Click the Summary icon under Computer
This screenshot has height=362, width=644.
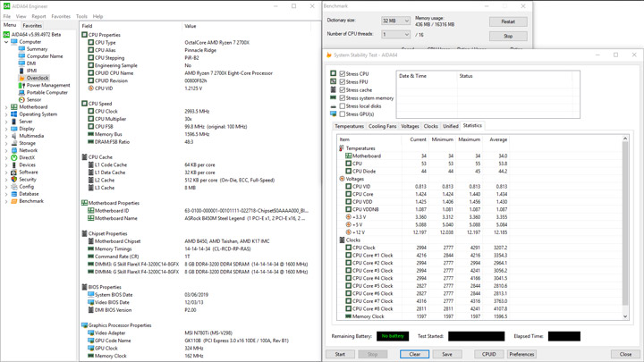click(21, 49)
